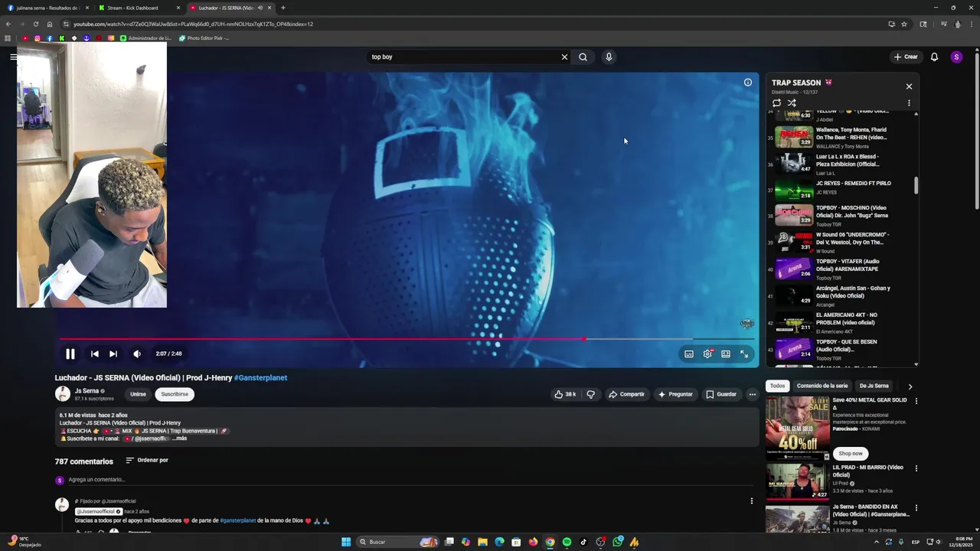Image resolution: width=980 pixels, height=551 pixels.
Task: Open options for Metal Gear ad
Action: (x=916, y=401)
